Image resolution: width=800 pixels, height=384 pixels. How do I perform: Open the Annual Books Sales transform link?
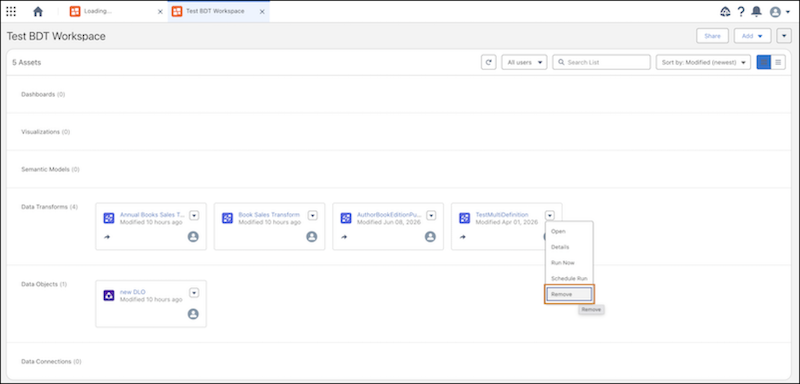(x=153, y=215)
